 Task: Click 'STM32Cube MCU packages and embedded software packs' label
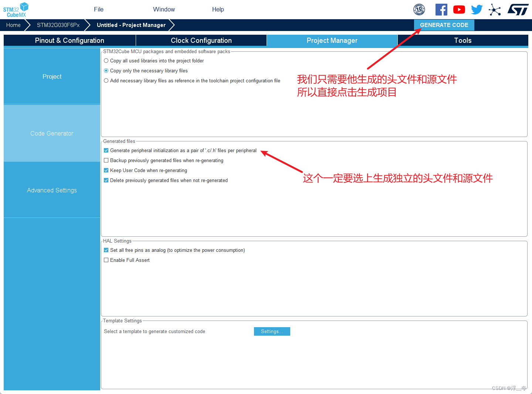pos(167,51)
